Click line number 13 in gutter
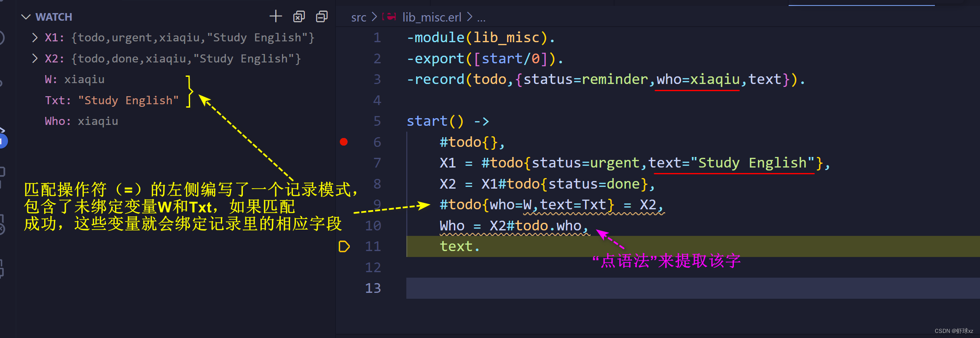980x338 pixels. pos(373,288)
